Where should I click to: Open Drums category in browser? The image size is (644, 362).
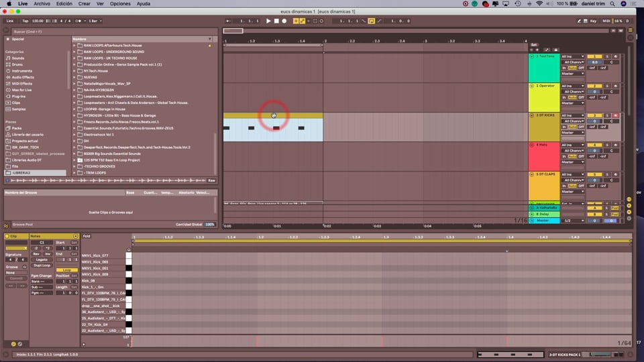point(17,64)
